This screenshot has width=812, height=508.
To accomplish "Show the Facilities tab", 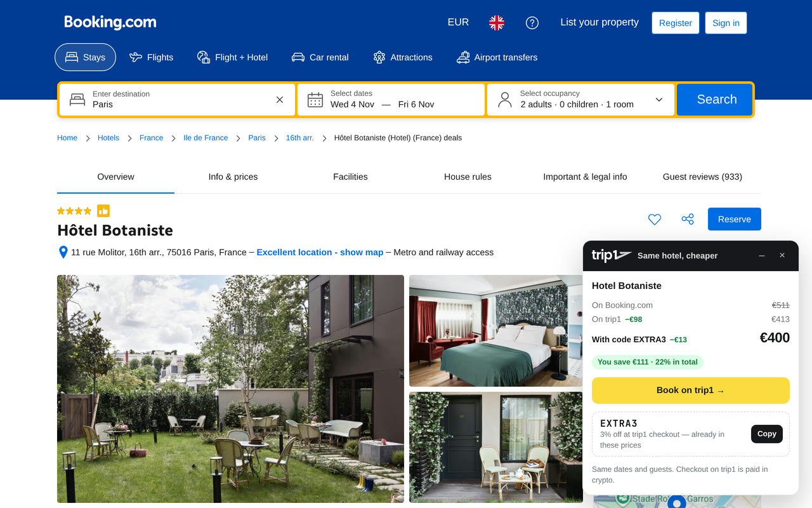I will (x=350, y=177).
